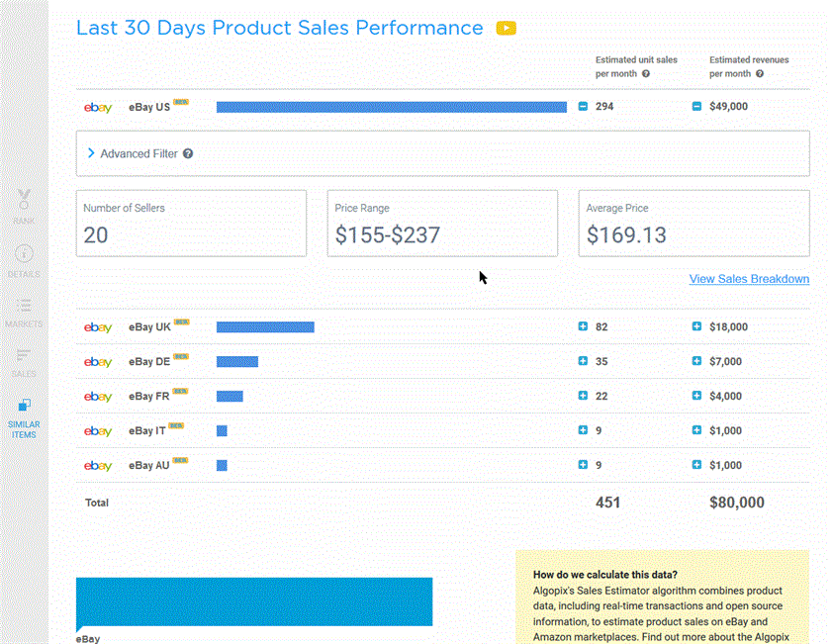Collapse eBay US revenue minus icon
The height and width of the screenshot is (644, 832).
pos(696,107)
